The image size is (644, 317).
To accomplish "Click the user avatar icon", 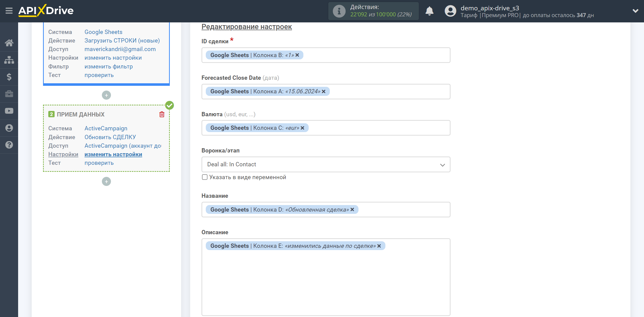I will pos(450,11).
